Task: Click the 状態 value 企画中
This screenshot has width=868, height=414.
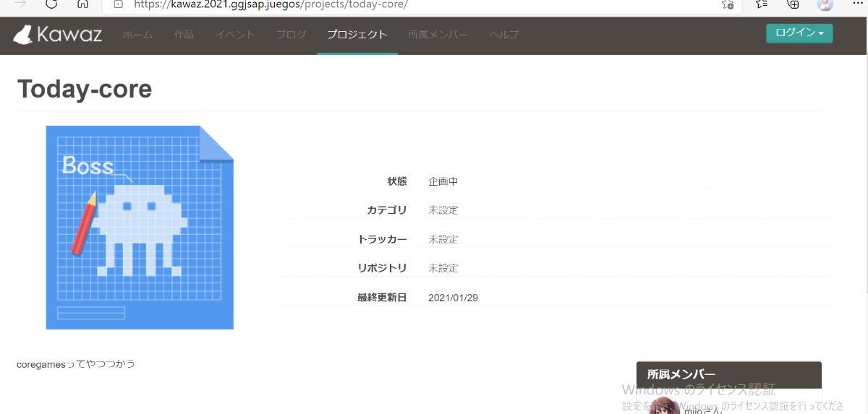Action: [443, 181]
